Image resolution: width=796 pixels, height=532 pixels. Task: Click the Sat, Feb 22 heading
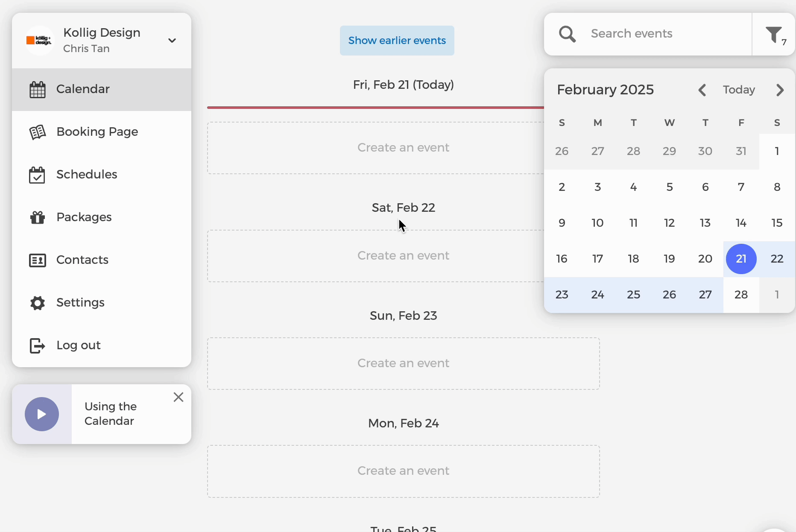[404, 208]
